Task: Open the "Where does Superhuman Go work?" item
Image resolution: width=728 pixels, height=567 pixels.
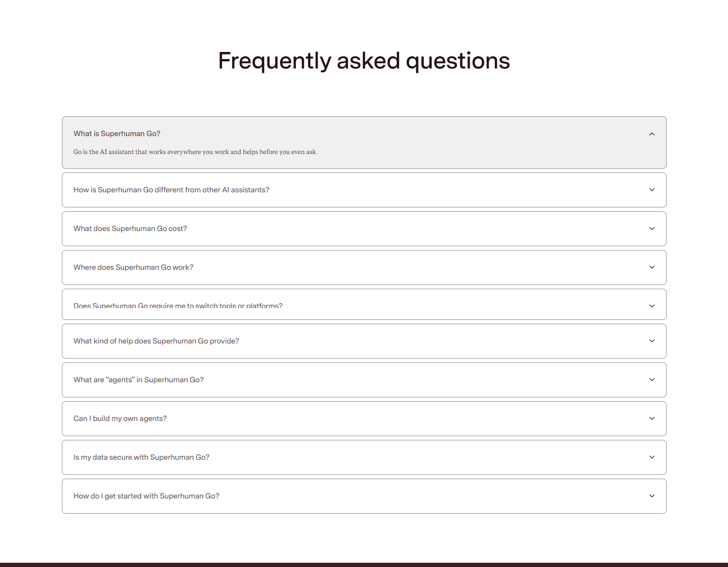Action: pos(364,267)
